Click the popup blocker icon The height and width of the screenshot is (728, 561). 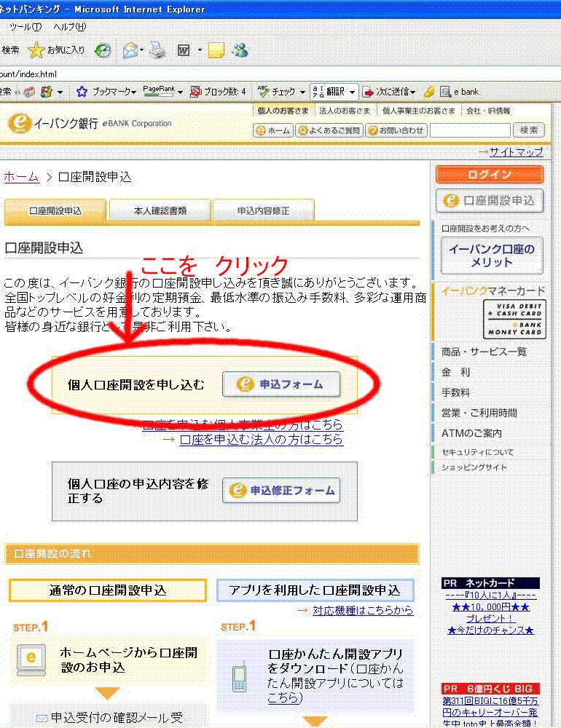[x=196, y=92]
